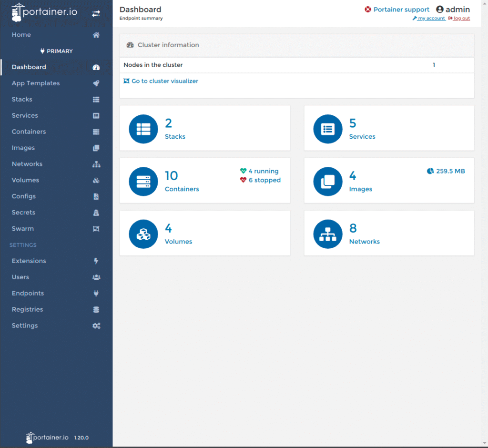Viewport: 488px width, 448px height.
Task: Click the Users group icon
Action: click(96, 277)
